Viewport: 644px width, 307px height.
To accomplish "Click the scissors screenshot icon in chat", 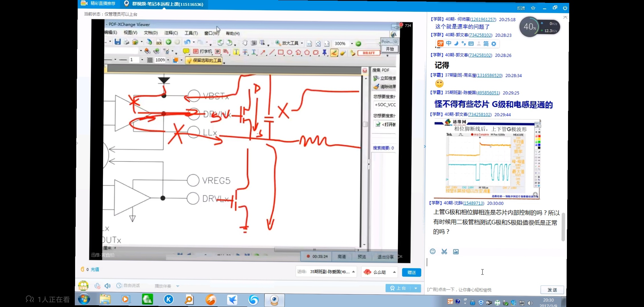I will coord(444,252).
